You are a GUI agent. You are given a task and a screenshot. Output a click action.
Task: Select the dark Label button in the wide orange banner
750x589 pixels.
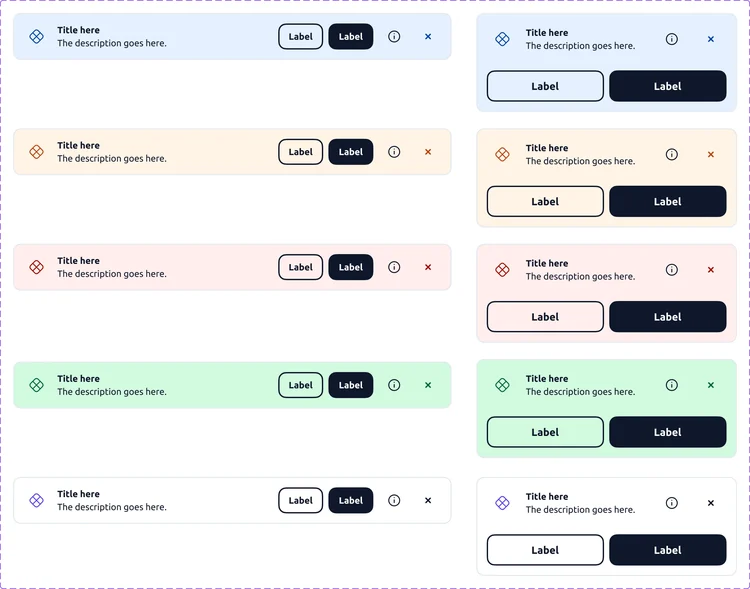351,152
